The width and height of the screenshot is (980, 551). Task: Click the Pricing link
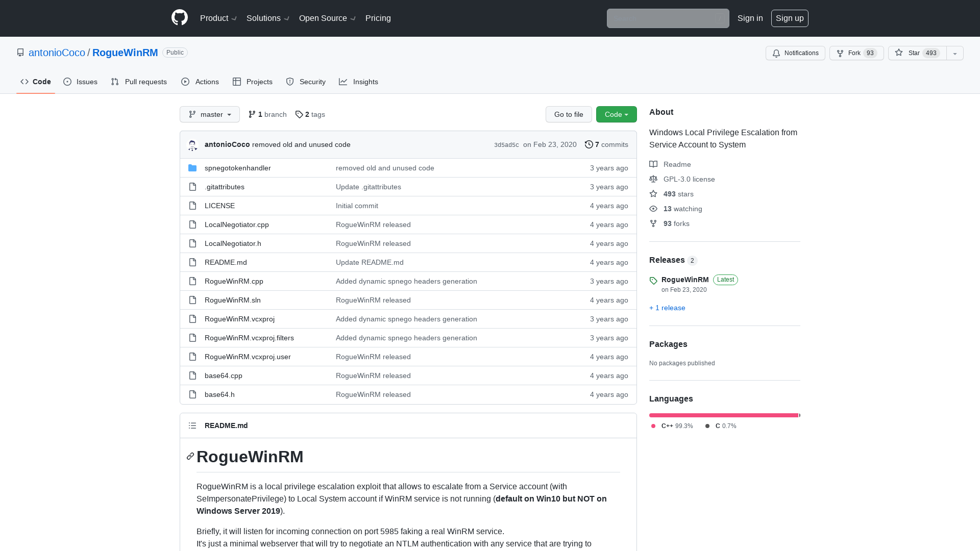[378, 18]
